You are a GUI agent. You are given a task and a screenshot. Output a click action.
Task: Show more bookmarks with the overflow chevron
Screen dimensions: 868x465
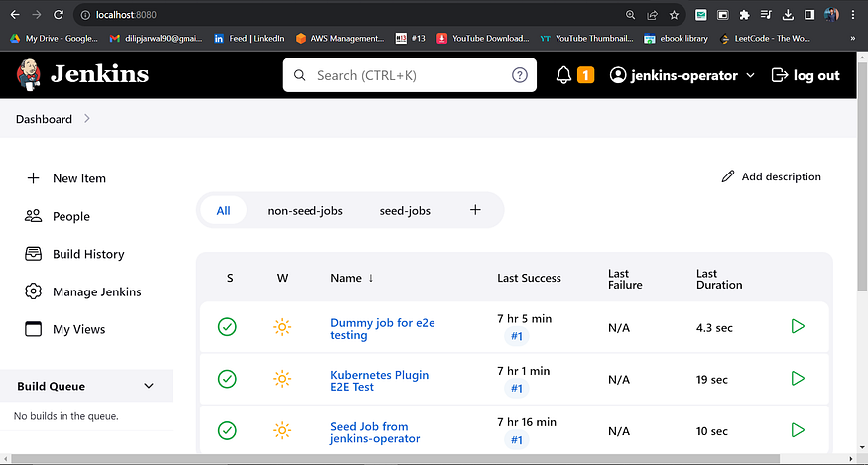tap(852, 39)
